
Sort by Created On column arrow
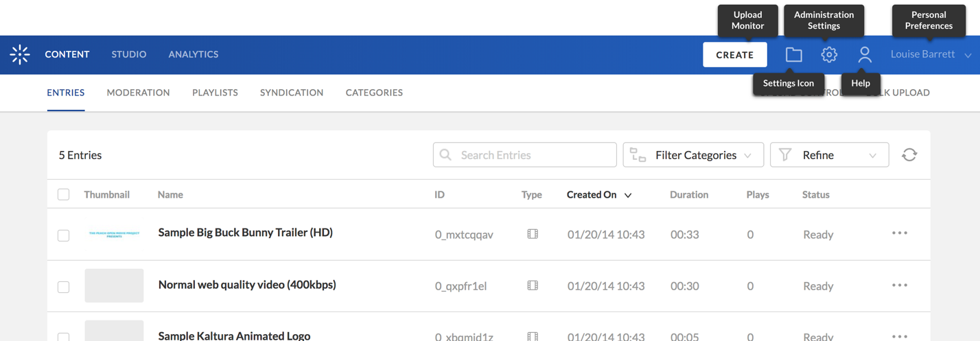[x=628, y=196]
